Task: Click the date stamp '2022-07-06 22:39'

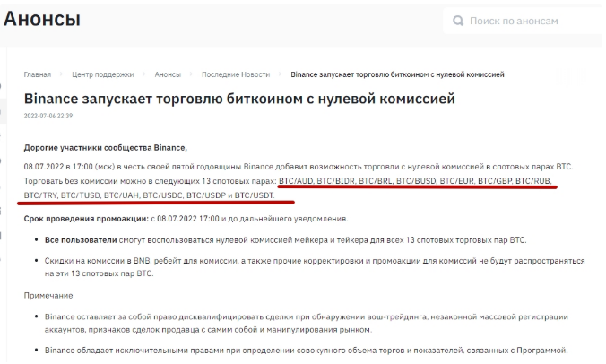Action: [x=48, y=116]
